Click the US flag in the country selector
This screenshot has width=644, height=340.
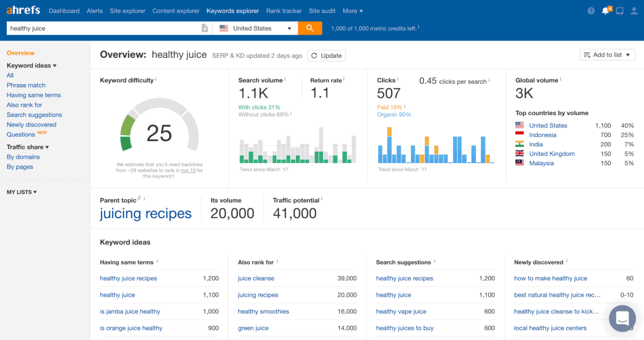click(224, 28)
